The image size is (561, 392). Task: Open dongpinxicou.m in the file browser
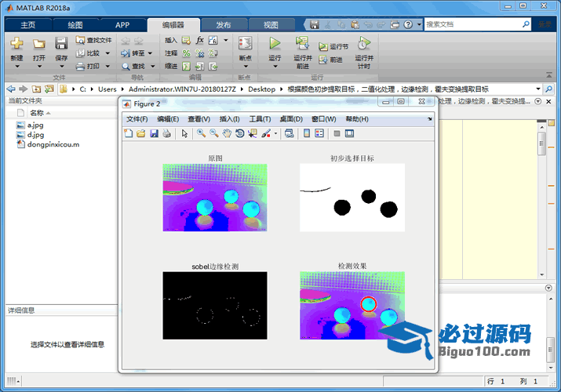coord(53,144)
